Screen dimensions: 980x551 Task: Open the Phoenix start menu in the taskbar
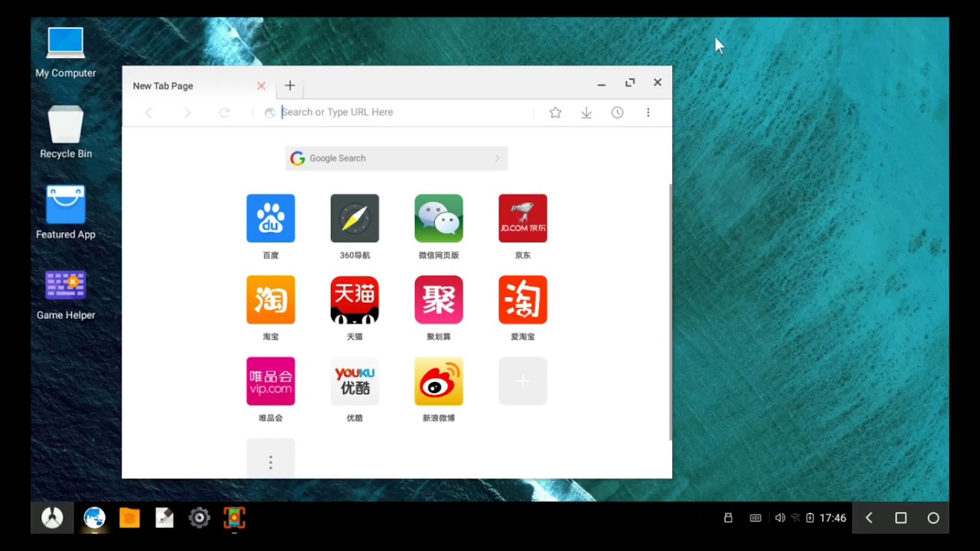[52, 517]
